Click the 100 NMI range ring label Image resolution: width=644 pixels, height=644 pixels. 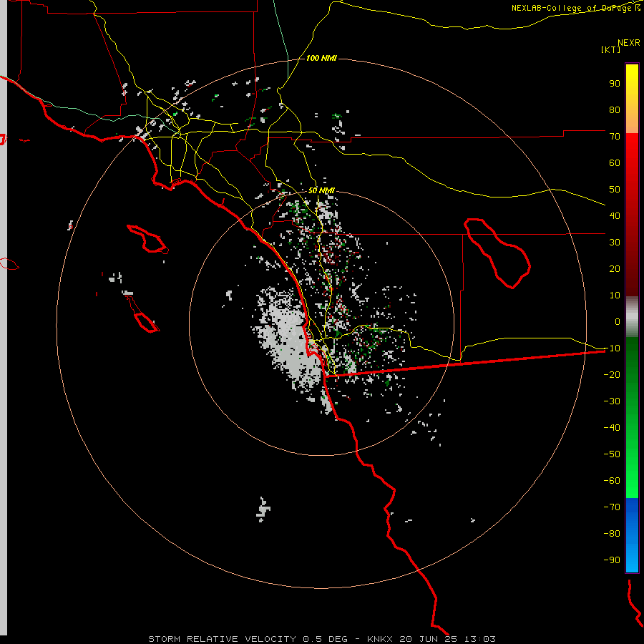click(x=321, y=58)
